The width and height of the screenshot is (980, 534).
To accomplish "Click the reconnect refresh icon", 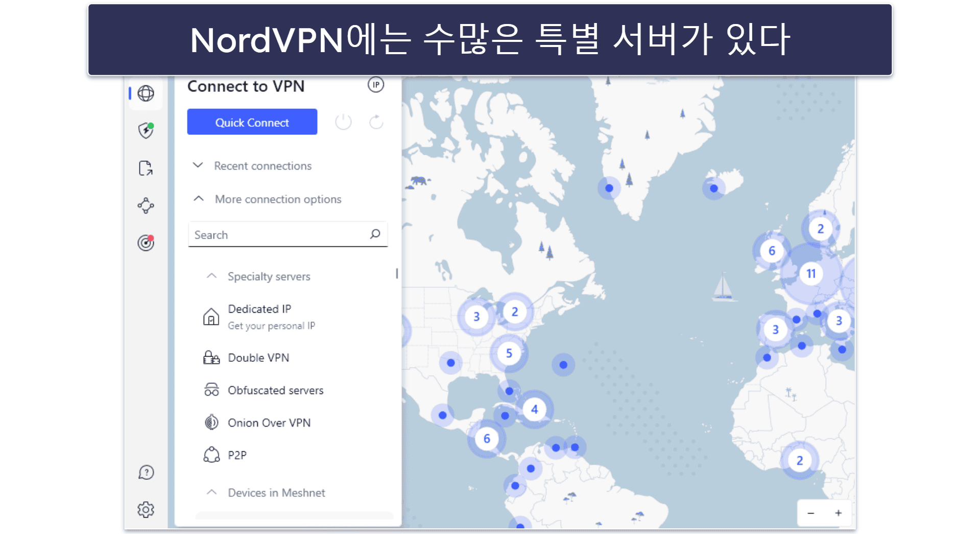I will point(376,122).
